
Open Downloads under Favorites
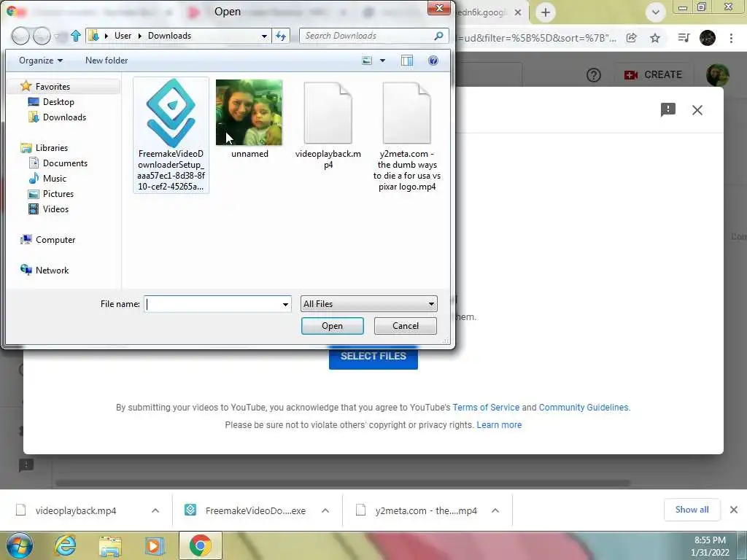coord(64,117)
